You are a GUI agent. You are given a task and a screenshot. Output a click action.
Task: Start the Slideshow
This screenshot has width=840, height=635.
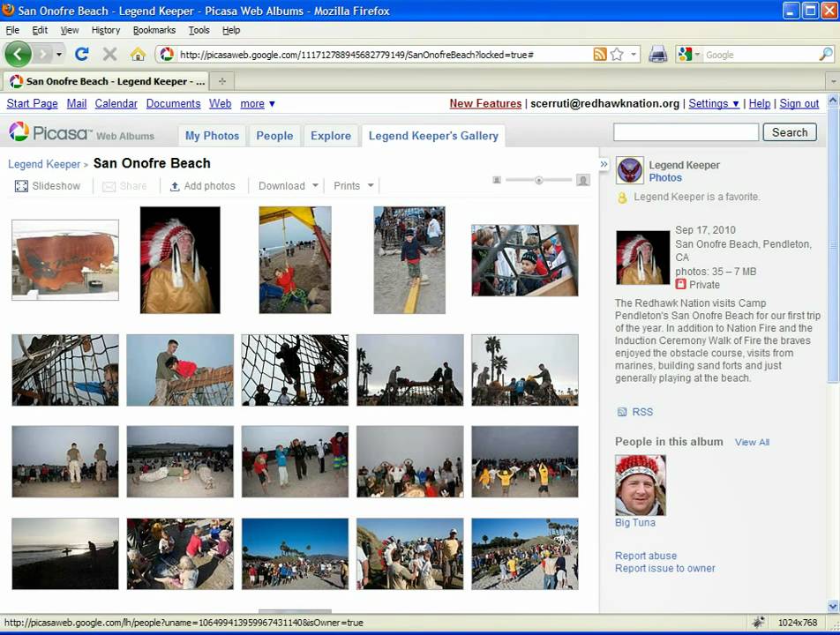coord(48,186)
